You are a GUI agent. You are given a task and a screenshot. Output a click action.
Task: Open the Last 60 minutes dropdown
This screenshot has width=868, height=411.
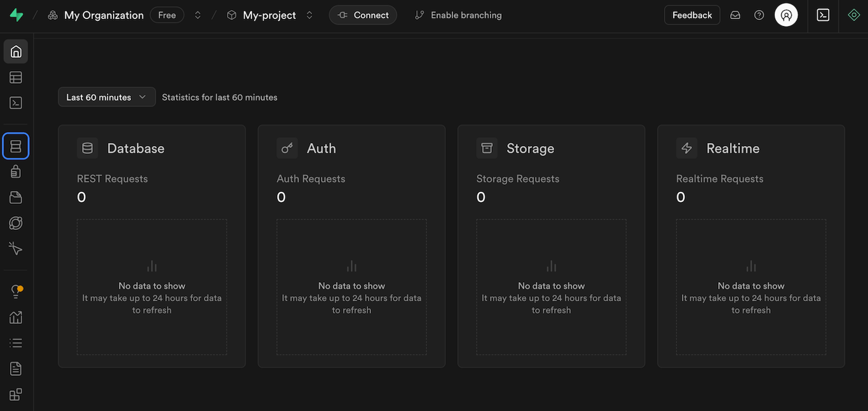[106, 97]
